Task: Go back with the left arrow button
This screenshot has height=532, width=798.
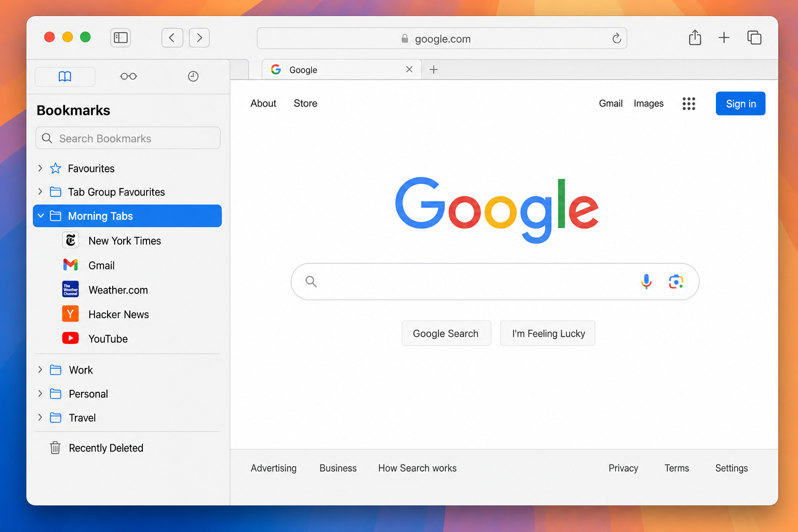Action: (172, 38)
